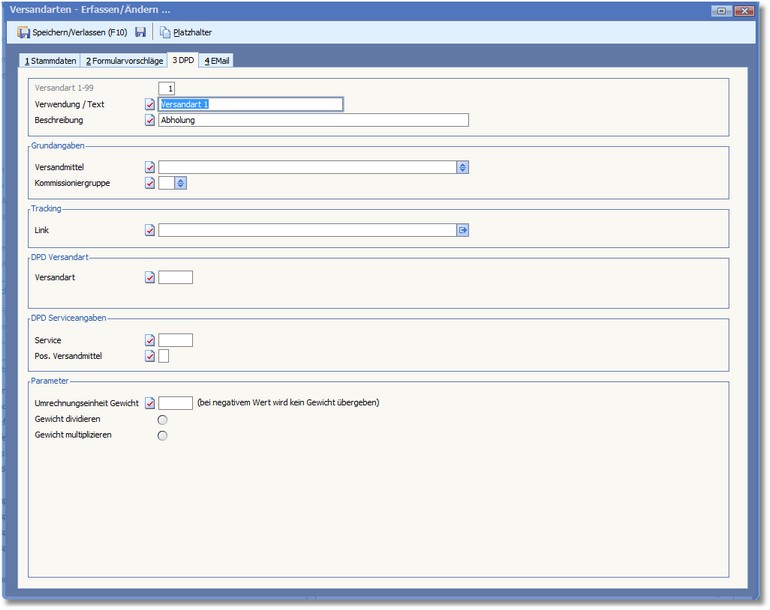Expand the Kommissioniergruppe dropdown arrow
This screenshot has width=770, height=610.
point(181,183)
